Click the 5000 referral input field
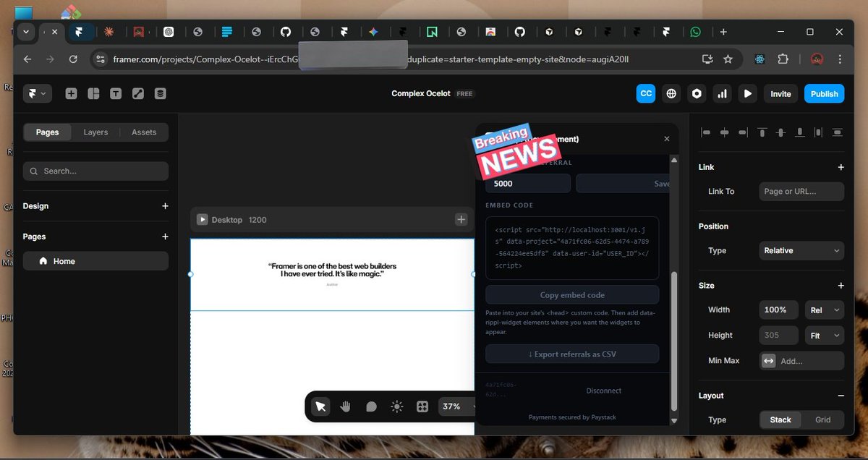 point(529,184)
